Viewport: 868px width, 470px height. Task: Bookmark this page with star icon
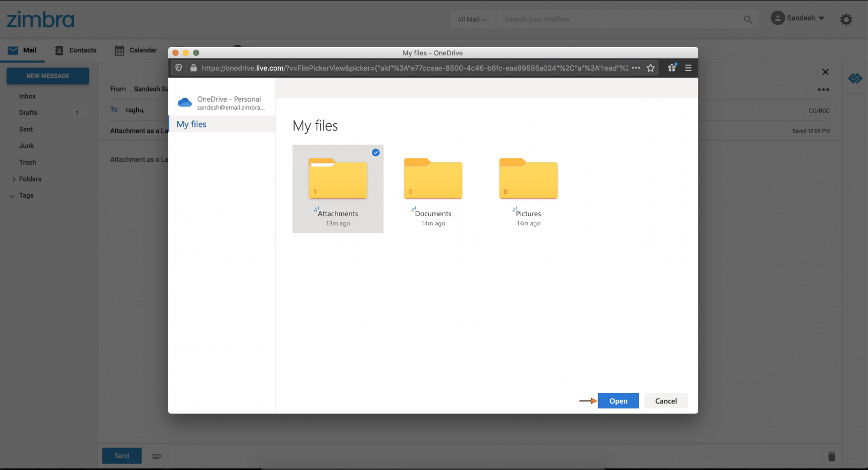(650, 68)
